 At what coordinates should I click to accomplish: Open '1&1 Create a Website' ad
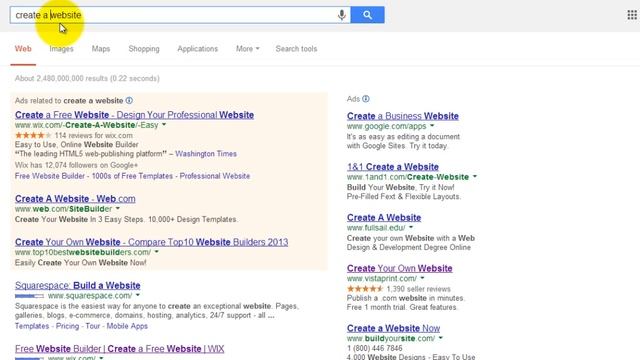(x=393, y=167)
